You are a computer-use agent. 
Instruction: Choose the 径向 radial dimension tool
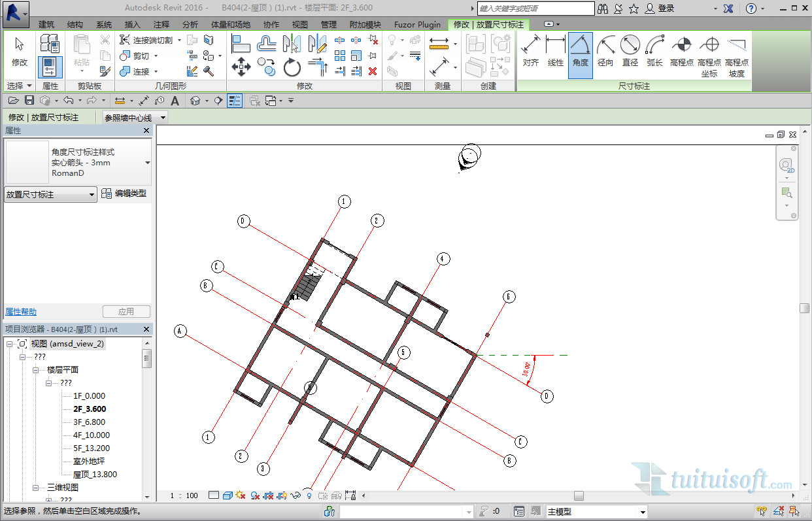[x=605, y=52]
